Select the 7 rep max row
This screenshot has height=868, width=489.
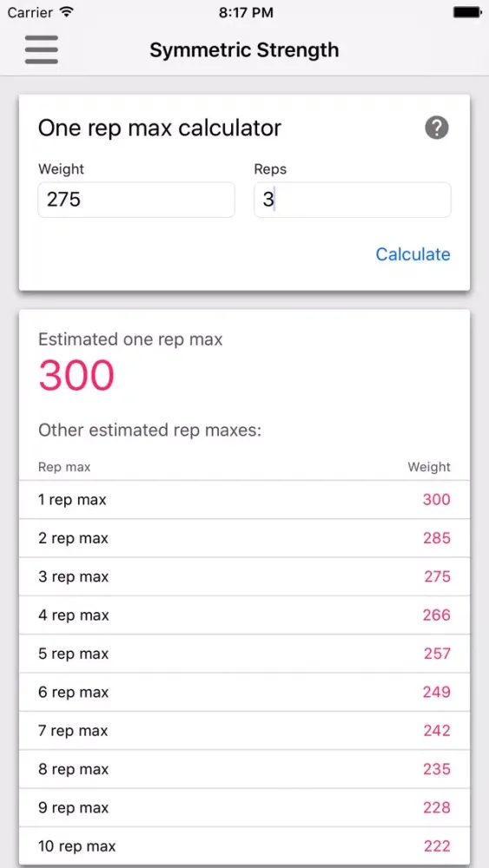click(x=244, y=731)
